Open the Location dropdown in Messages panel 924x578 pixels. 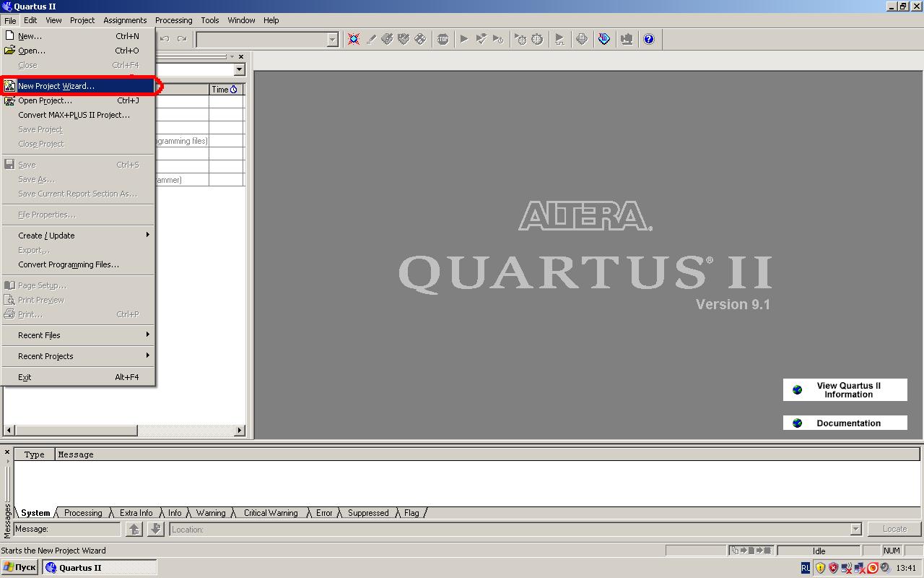(855, 530)
